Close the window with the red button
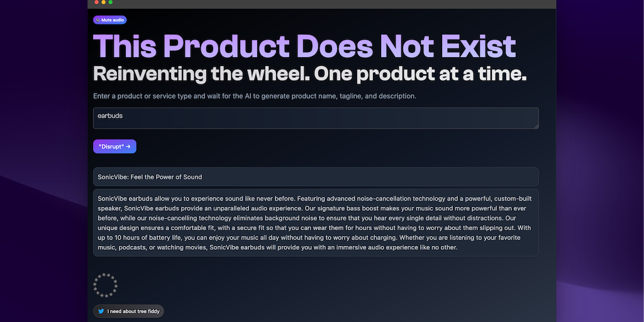This screenshot has height=322, width=644. click(96, 3)
